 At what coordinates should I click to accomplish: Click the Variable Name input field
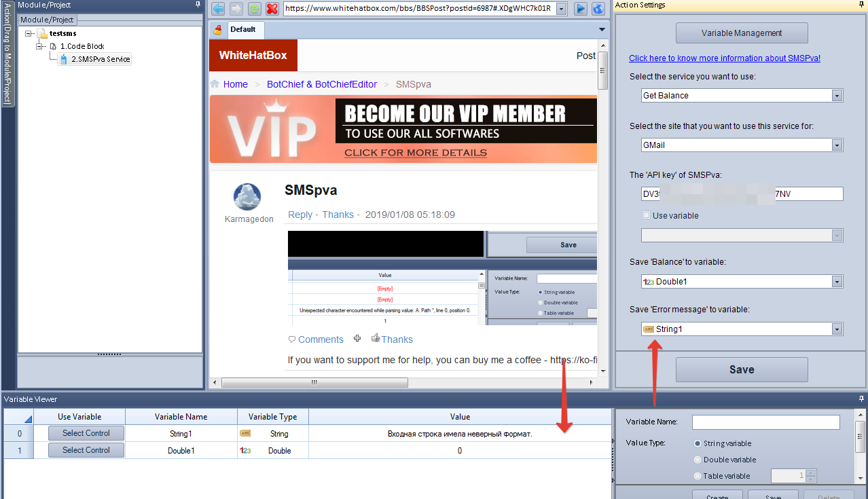(x=765, y=422)
